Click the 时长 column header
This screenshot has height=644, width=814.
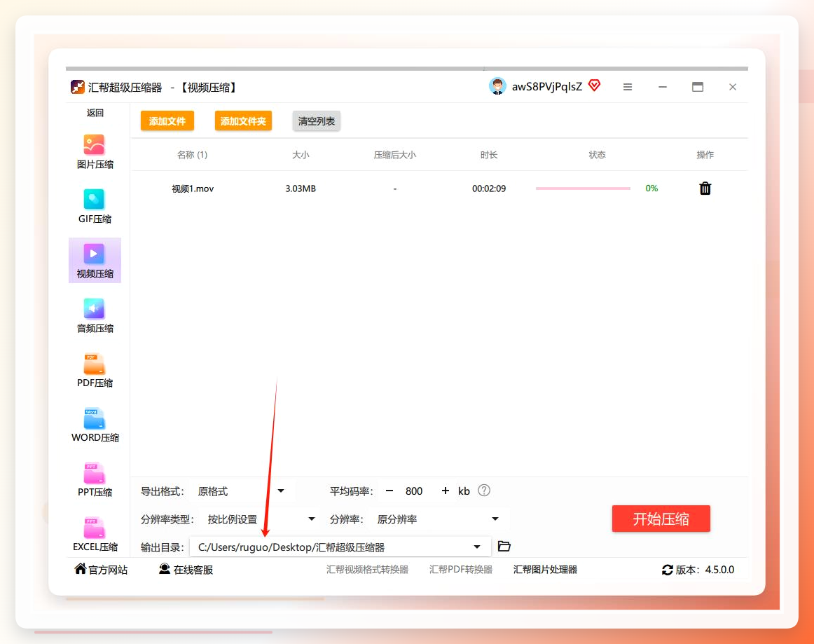pos(488,155)
